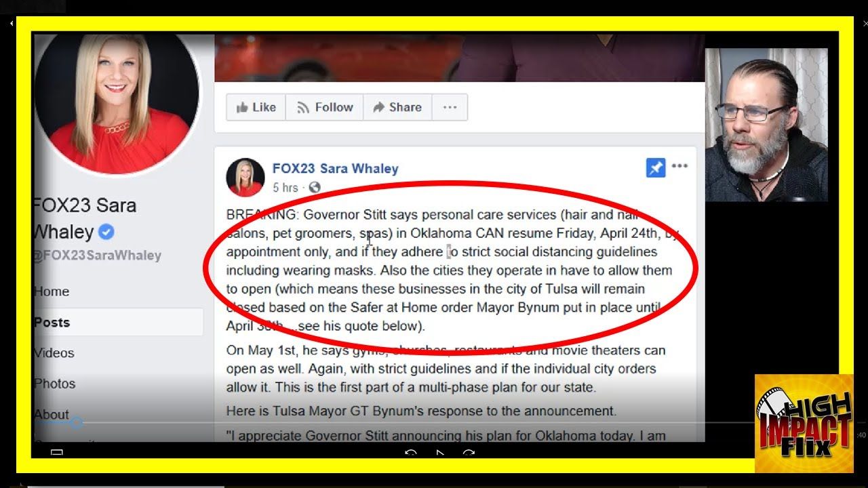This screenshot has height=488, width=868.
Task: Open the page's three-dot more options button
Action: coord(450,107)
